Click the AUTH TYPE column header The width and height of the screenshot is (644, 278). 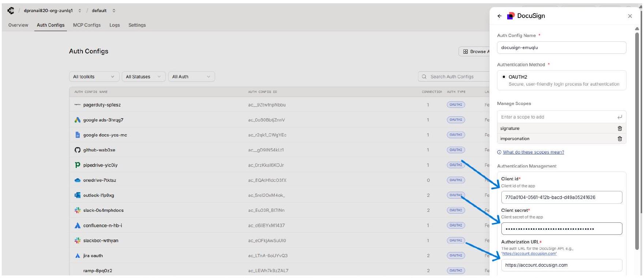click(x=456, y=92)
